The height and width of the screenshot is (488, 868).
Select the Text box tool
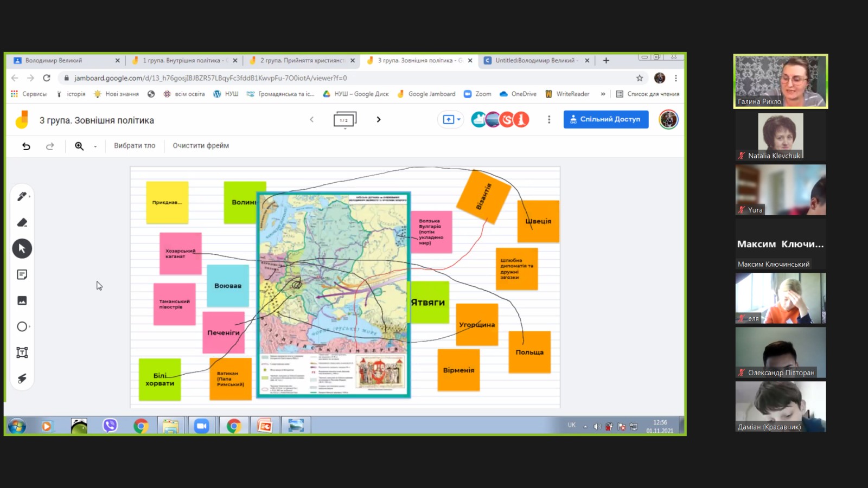click(x=22, y=352)
